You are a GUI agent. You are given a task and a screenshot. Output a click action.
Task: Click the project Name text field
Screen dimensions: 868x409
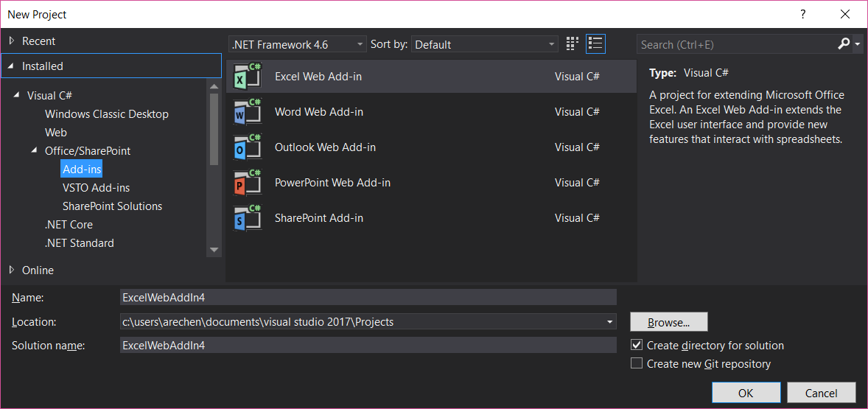pos(368,297)
